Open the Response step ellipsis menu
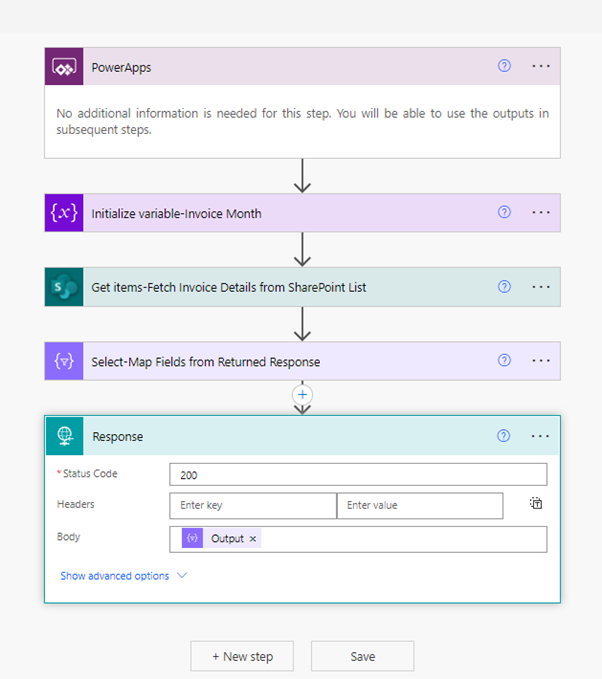The height and width of the screenshot is (679, 602). click(x=540, y=436)
